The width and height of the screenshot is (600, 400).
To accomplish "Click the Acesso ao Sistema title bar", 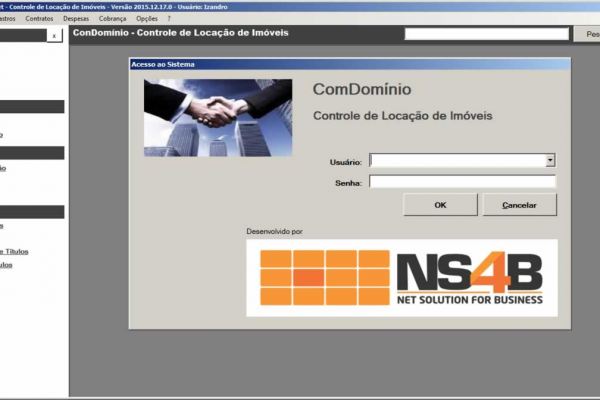I will coord(350,64).
